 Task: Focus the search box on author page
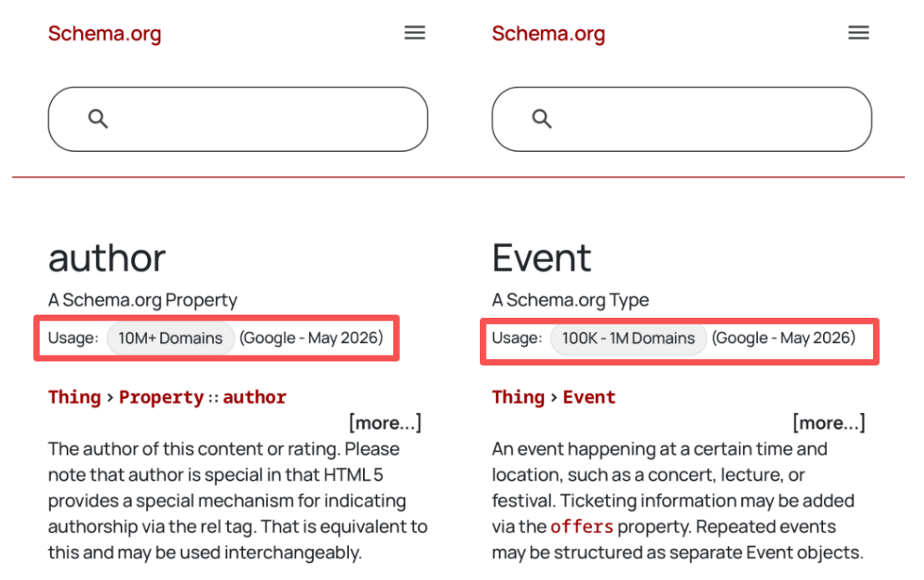pyautogui.click(x=238, y=119)
